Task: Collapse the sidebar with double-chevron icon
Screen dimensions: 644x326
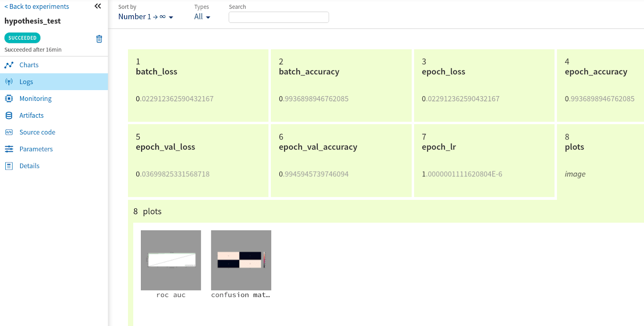Action: 98,6
